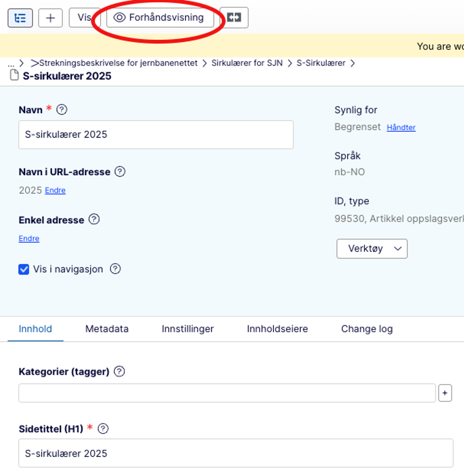This screenshot has height=476, width=464.
Task: Click help icon beside Enkel adresse
Action: click(x=94, y=219)
